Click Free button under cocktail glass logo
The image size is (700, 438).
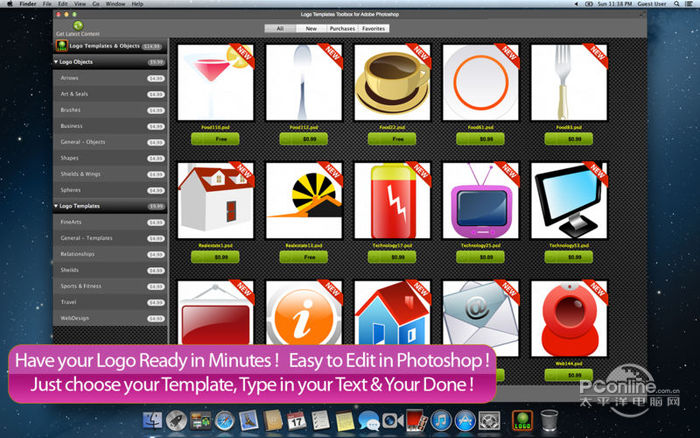pos(216,139)
